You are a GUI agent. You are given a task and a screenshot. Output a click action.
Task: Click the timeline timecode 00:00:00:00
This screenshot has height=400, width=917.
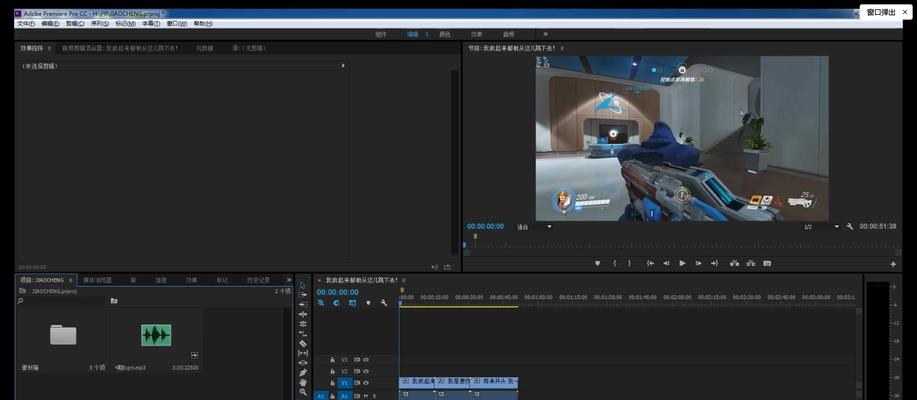337,292
